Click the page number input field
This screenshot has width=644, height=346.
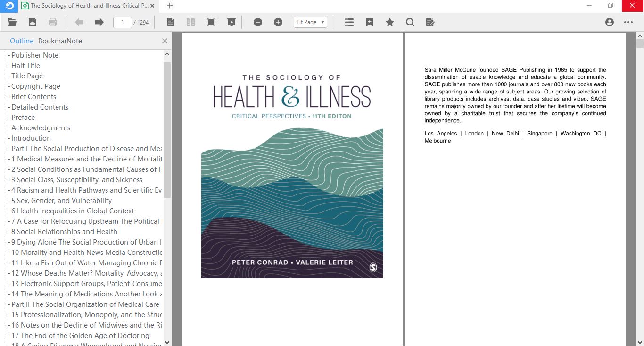click(x=123, y=22)
